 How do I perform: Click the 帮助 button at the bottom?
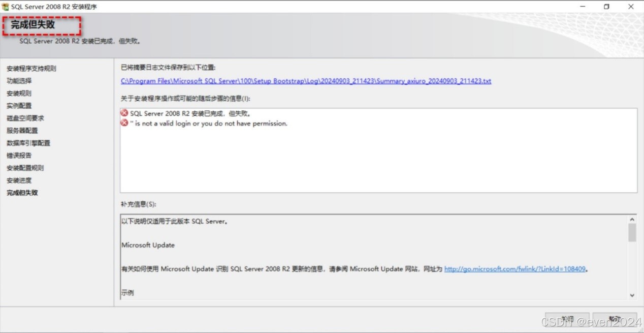(x=615, y=320)
